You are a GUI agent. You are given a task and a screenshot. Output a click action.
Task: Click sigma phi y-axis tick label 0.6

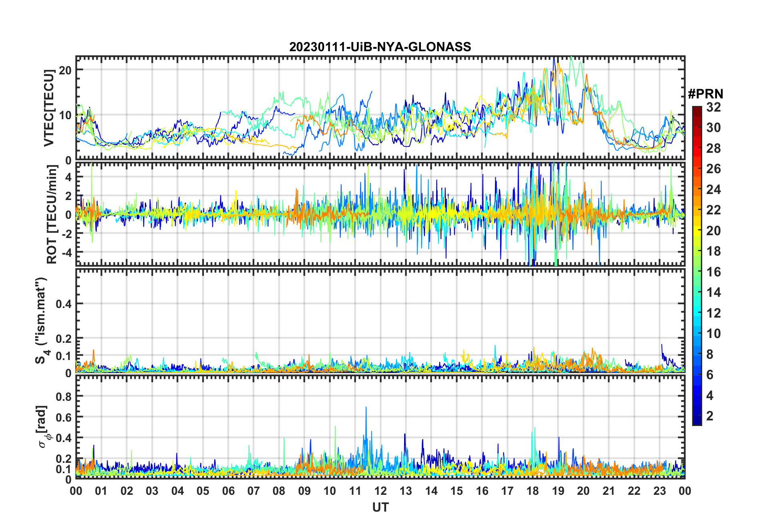[x=64, y=418]
